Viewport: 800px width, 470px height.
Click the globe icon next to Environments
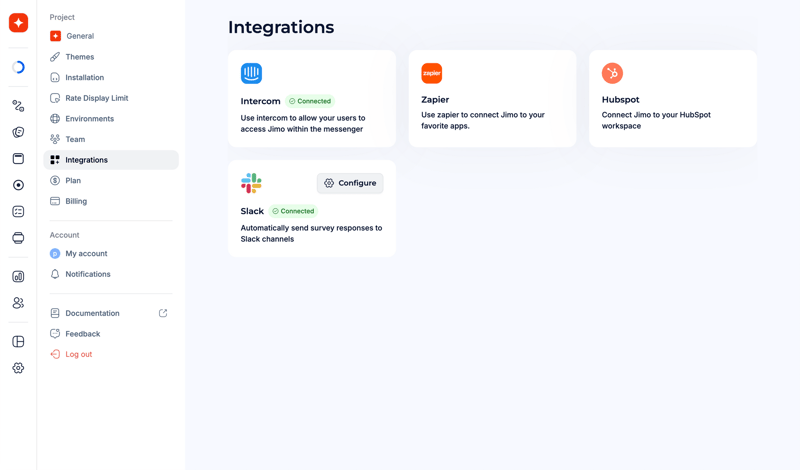pyautogui.click(x=55, y=118)
